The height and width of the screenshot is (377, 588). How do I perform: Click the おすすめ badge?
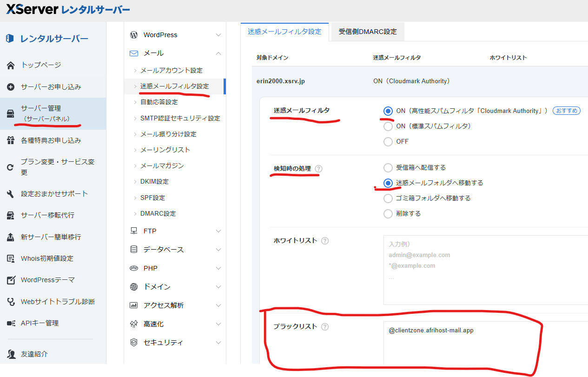[567, 111]
